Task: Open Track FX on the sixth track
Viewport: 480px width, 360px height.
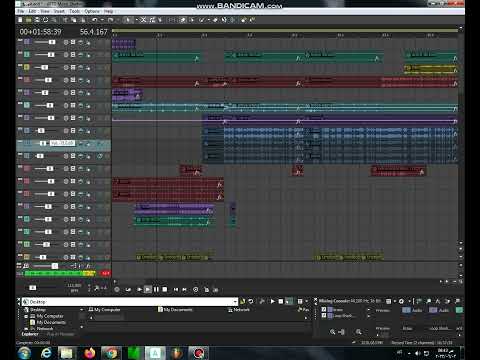Action: point(88,106)
